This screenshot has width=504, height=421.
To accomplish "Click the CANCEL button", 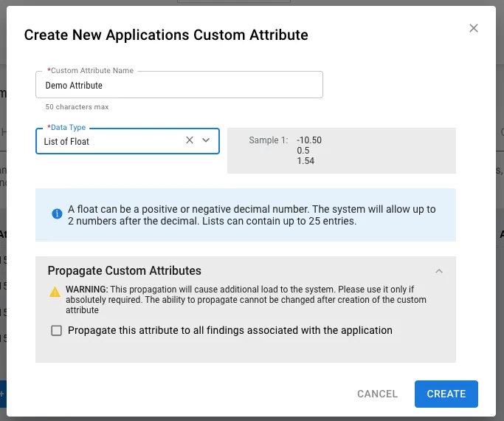I will point(377,394).
